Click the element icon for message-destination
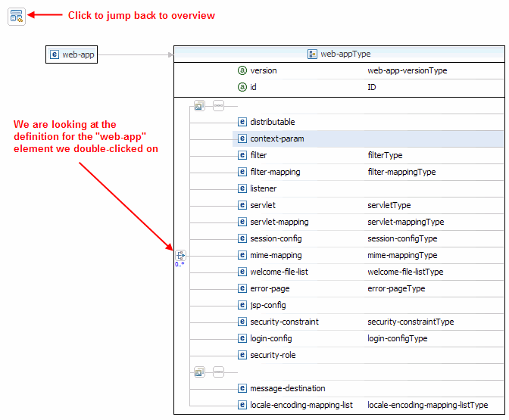Viewport: 509px width, 420px height. pos(242,388)
